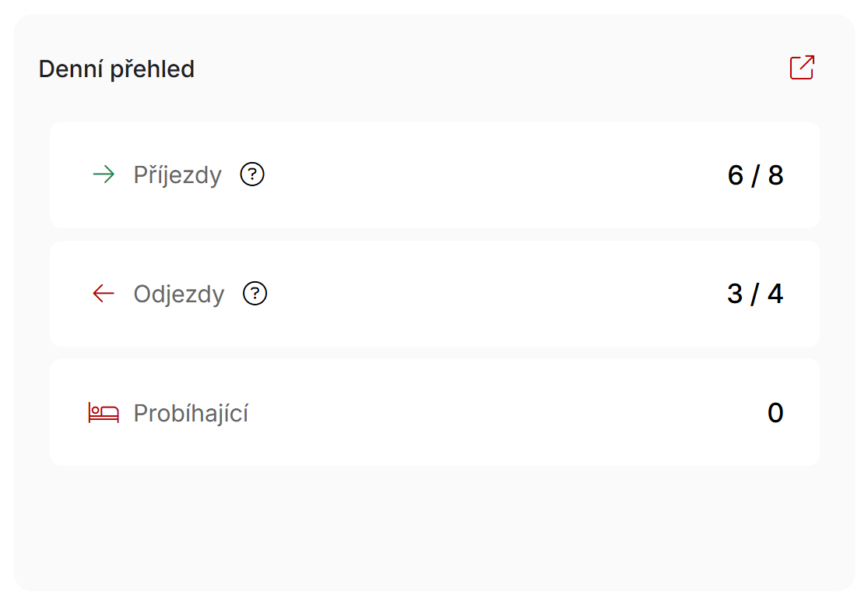Image resolution: width=868 pixels, height=596 pixels.
Task: Select the Probíhající label text
Action: click(x=191, y=413)
